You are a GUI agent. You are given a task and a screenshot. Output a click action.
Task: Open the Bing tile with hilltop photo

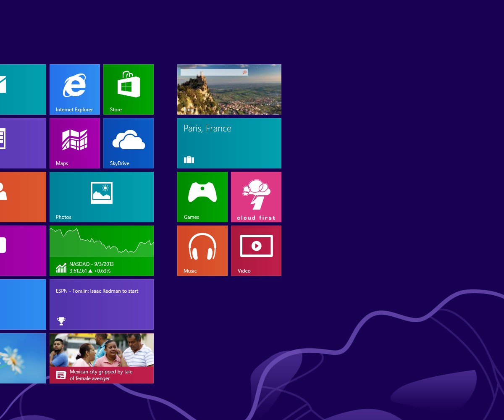click(x=229, y=89)
